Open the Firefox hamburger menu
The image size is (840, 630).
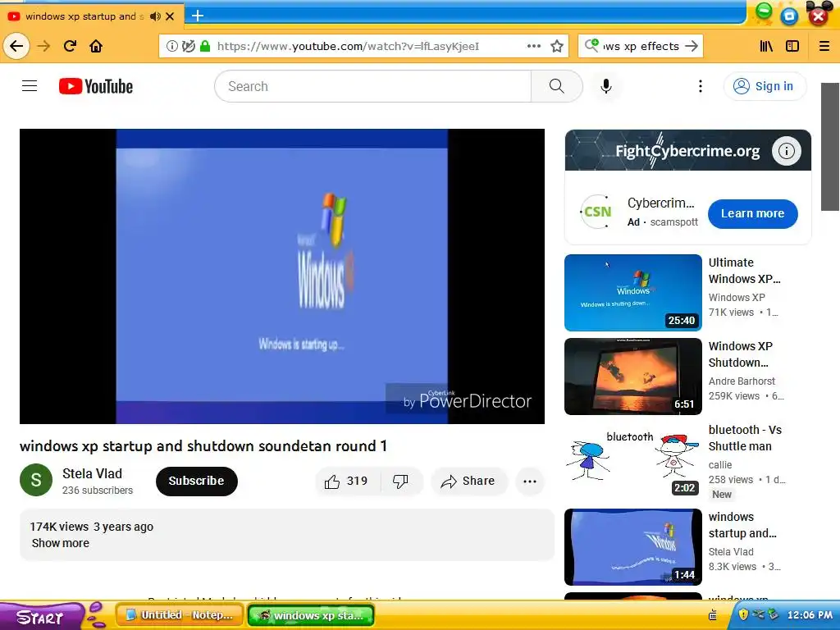[x=824, y=46]
